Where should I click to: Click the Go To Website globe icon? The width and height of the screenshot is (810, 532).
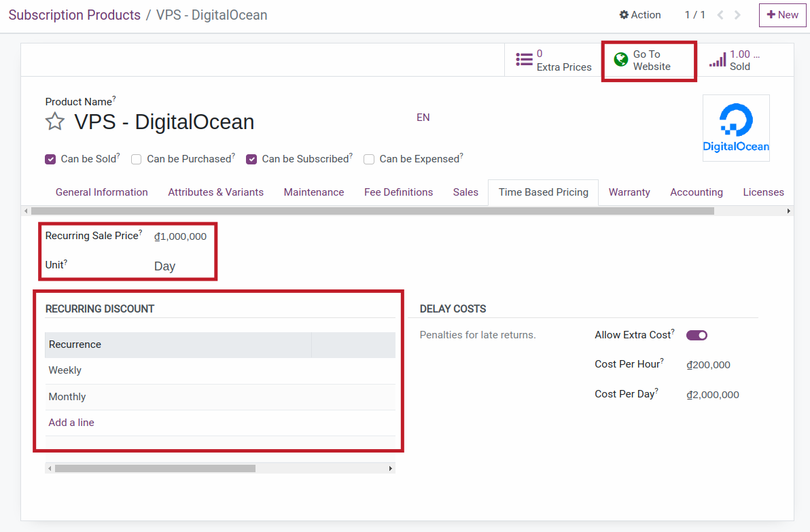pyautogui.click(x=620, y=59)
